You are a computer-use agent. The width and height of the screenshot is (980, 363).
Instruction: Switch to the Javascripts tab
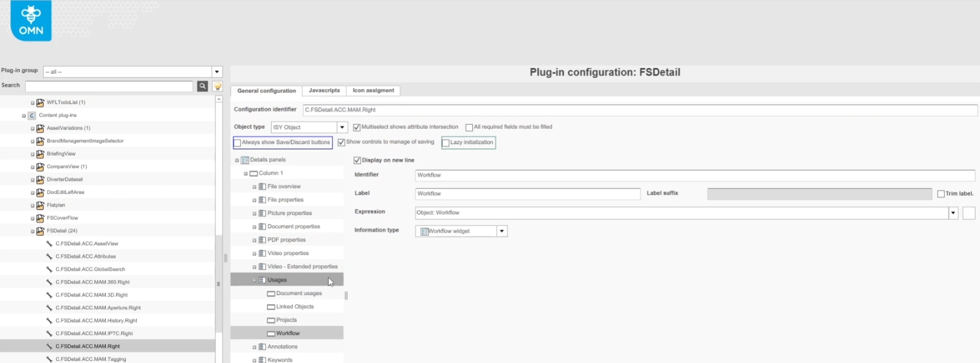pyautogui.click(x=324, y=90)
